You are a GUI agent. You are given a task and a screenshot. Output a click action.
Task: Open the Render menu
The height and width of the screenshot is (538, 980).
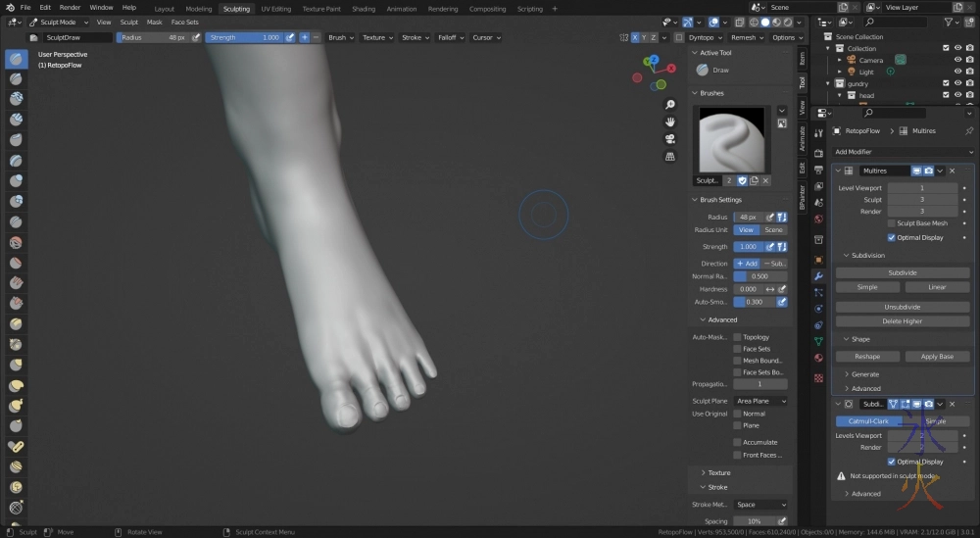tap(70, 8)
